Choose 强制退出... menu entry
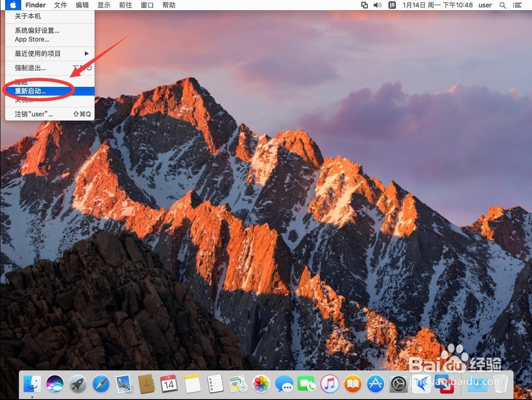Image resolution: width=532 pixels, height=400 pixels. click(50, 68)
